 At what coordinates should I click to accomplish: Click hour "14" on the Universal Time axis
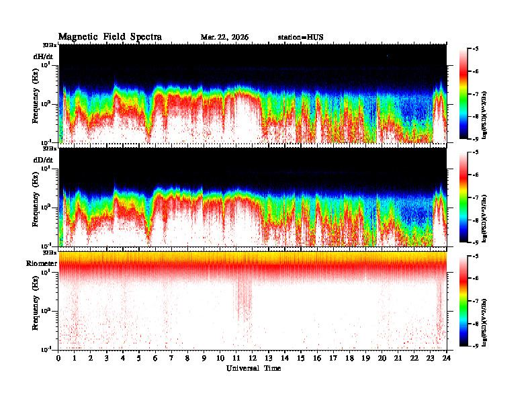tap(285, 358)
